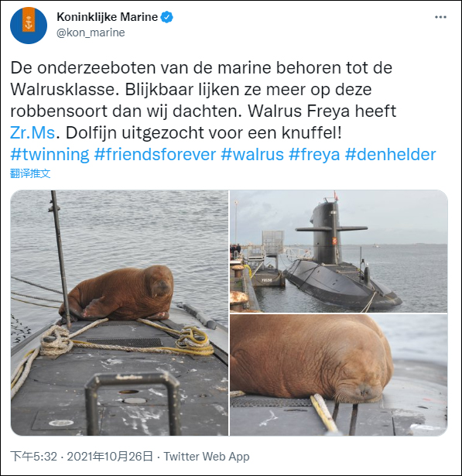The height and width of the screenshot is (476, 462).
Task: Open the Koninklijke Marine profile avatar
Action: (x=29, y=26)
